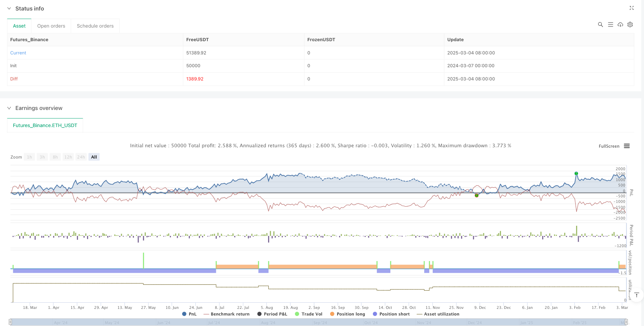The width and height of the screenshot is (644, 326).
Task: Click the left handle of range navigator
Action: click(10, 322)
